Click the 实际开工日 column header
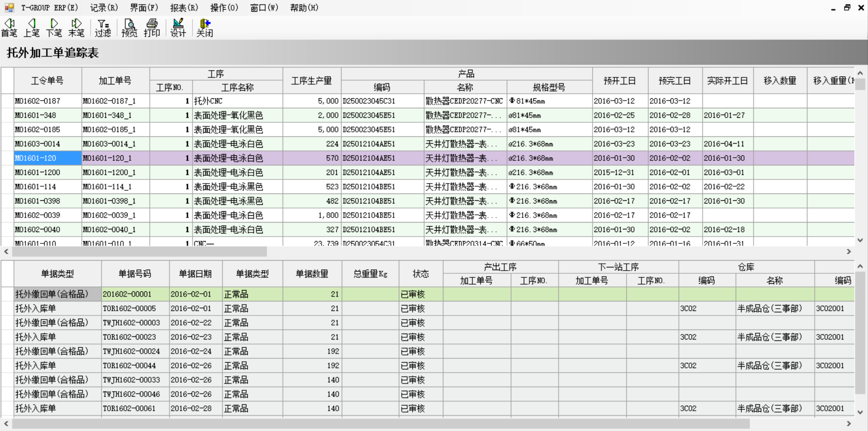868x431 pixels. click(728, 81)
